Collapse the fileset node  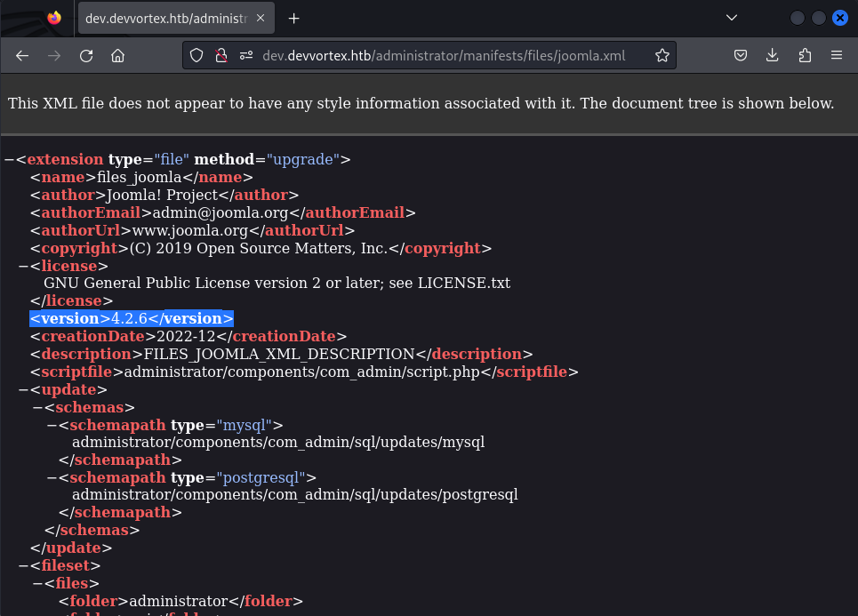(23, 565)
